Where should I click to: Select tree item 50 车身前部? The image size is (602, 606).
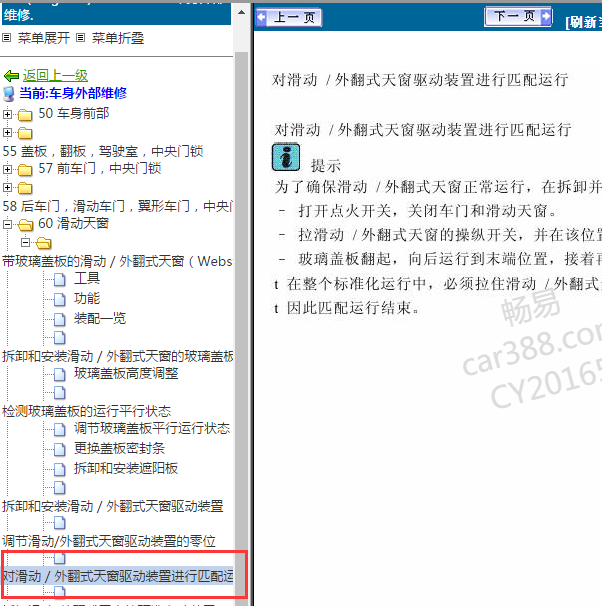tap(73, 113)
